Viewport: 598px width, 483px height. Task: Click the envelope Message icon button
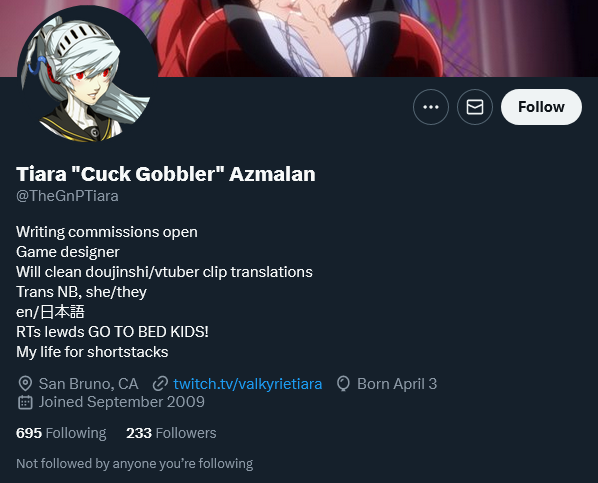coord(475,107)
